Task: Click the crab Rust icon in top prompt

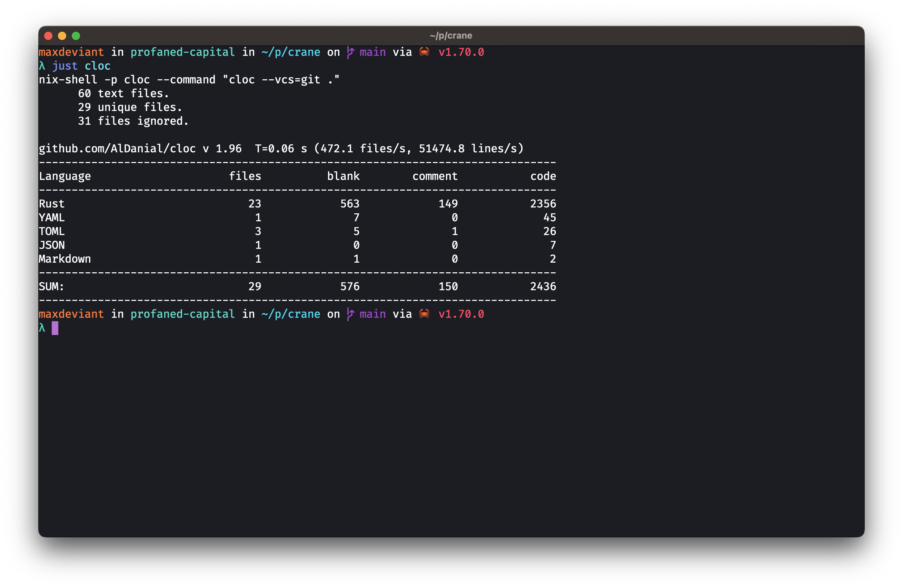Action: (x=424, y=52)
